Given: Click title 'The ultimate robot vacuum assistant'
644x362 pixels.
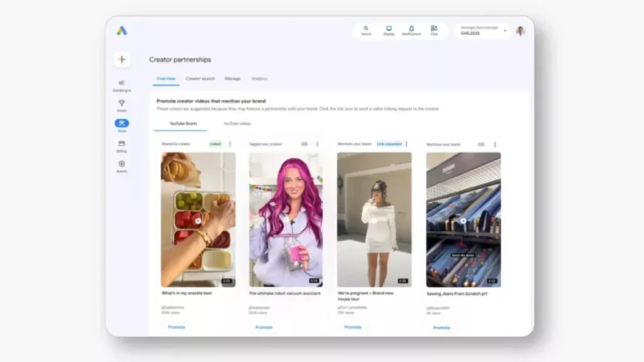Looking at the screenshot, I should click(285, 293).
